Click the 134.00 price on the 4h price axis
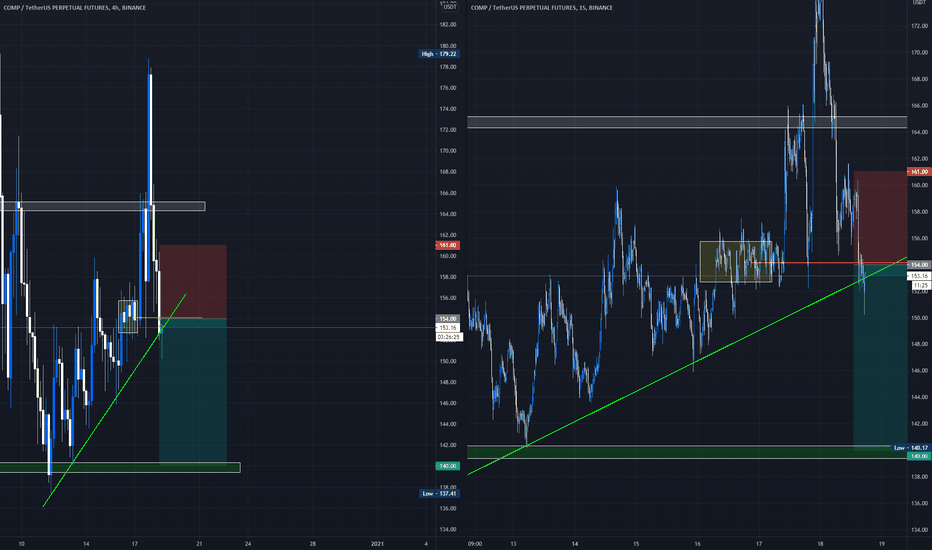 coord(448,529)
